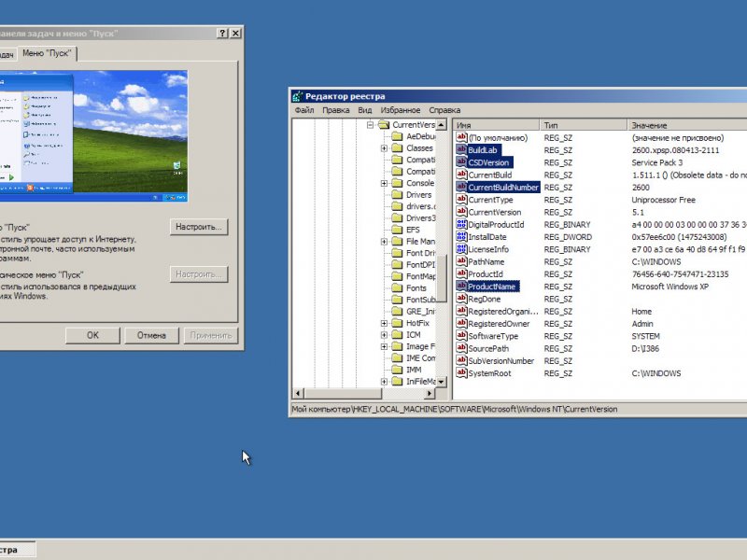
Task: Click the string icon beside RegDone
Action: pyautogui.click(x=461, y=298)
